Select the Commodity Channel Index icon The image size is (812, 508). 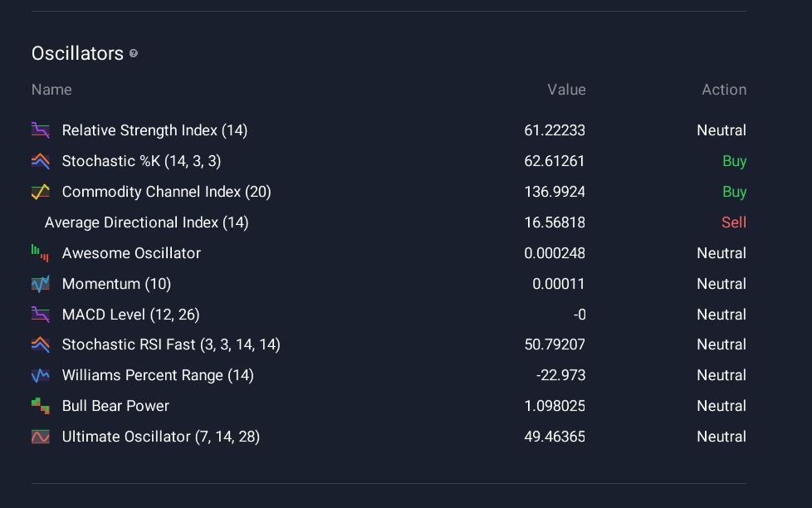click(x=40, y=192)
